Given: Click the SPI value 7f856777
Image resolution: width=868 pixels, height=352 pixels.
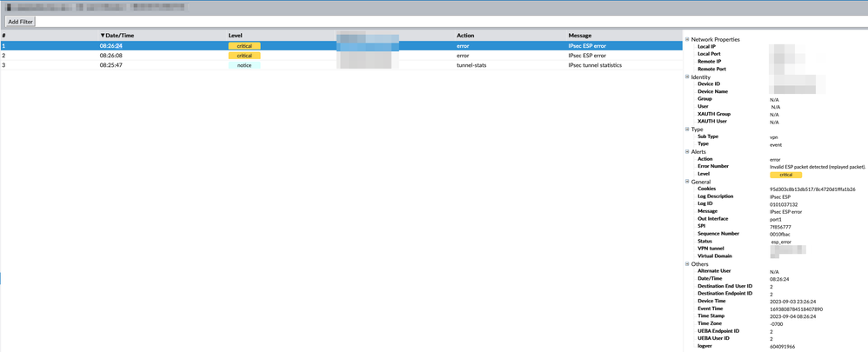Looking at the screenshot, I should tap(780, 227).
